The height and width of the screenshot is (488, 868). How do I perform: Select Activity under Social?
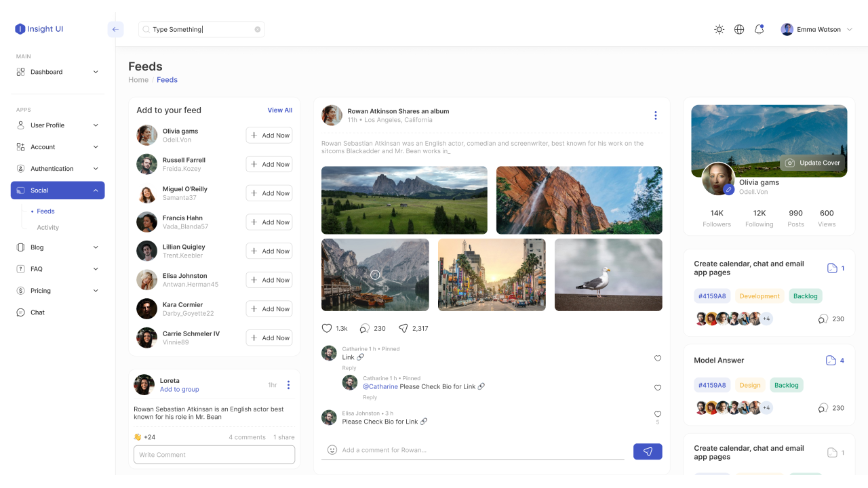tap(47, 227)
